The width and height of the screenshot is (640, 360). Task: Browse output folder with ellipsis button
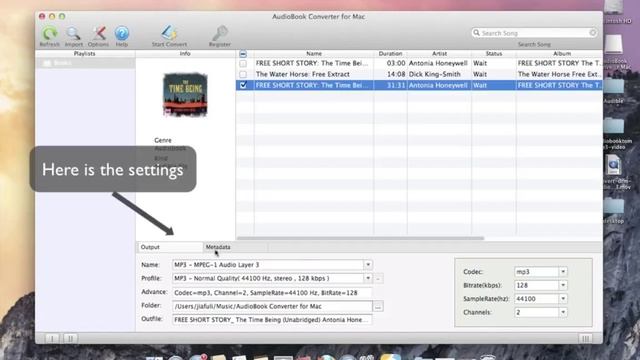378,306
